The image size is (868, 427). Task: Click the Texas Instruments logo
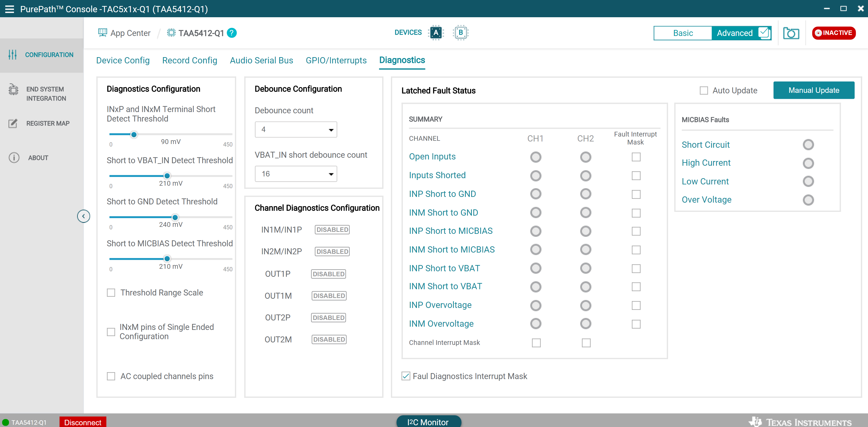pos(800,422)
